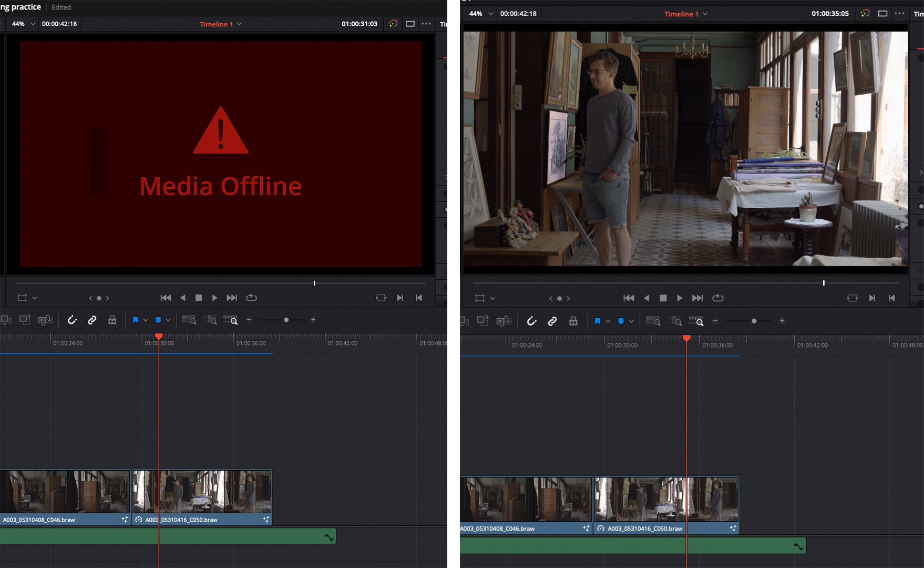Toggle snapping magnet in left timeline toolbar
Viewport: 924px width, 568px height.
[72, 320]
